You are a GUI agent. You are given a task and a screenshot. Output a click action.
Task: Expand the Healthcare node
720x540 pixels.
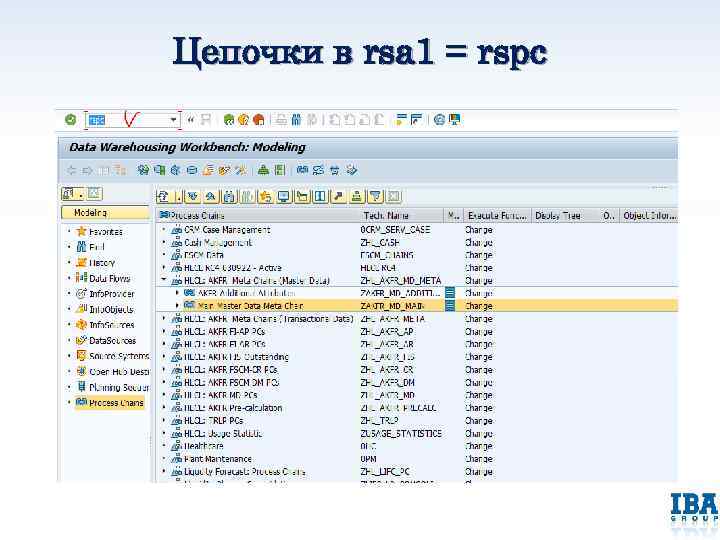(163, 445)
